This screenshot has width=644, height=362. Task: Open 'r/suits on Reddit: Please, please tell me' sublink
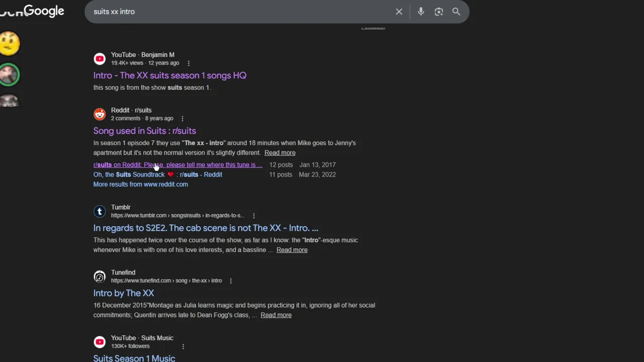pos(178,165)
